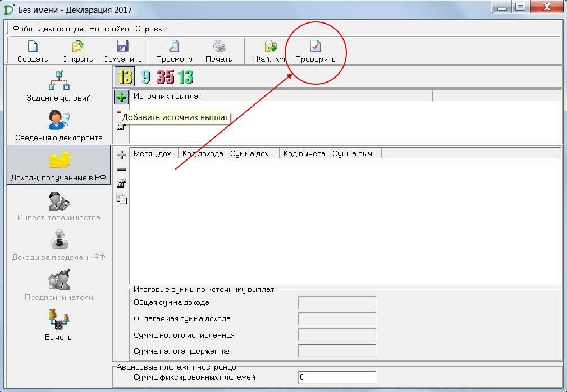567x392 pixels.
Task: Switch to the 9% tax rate
Action: (x=145, y=77)
